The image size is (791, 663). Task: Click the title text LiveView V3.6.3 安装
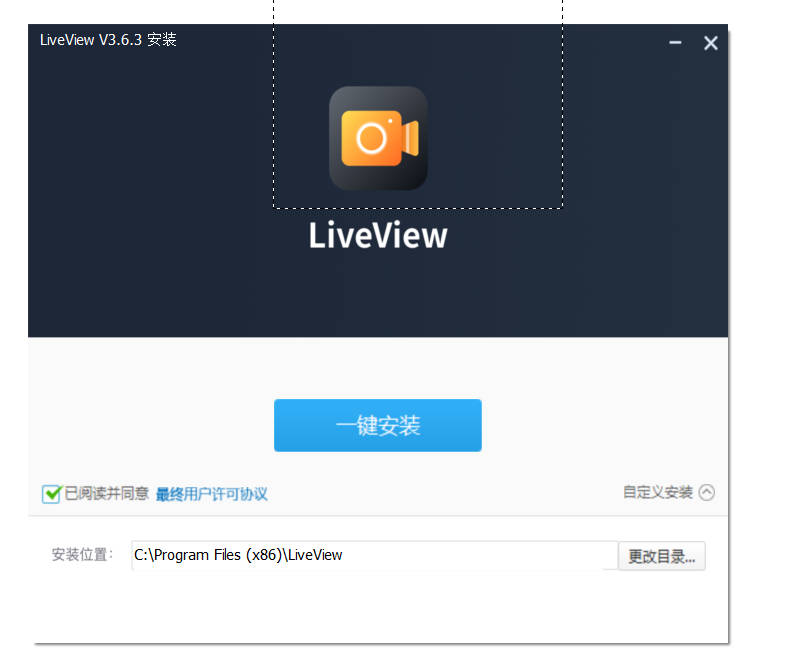108,40
